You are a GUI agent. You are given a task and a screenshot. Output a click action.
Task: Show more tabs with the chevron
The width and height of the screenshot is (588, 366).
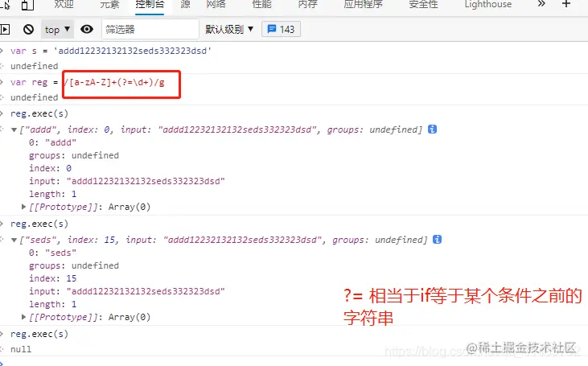(541, 4)
